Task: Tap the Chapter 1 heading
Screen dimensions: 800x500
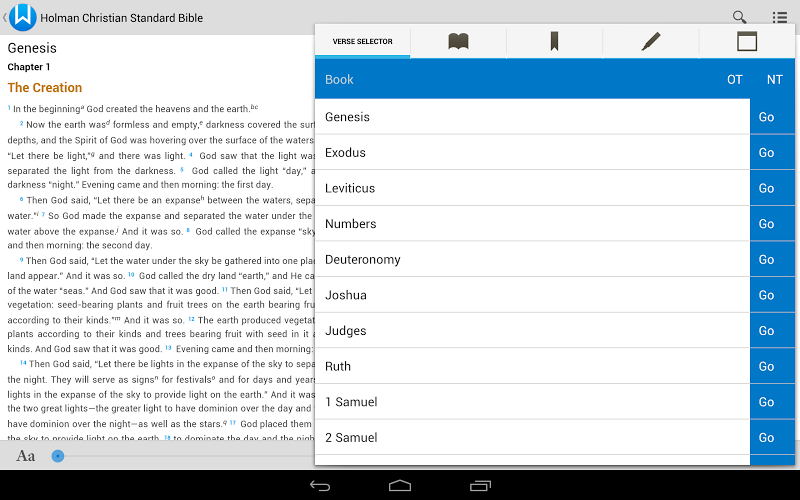Action: [29, 67]
